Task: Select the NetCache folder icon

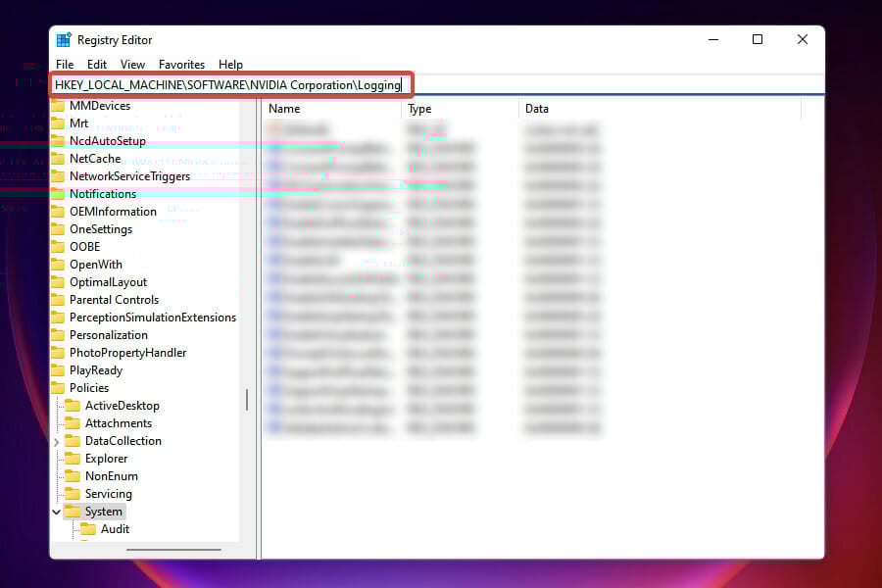Action: pyautogui.click(x=58, y=159)
